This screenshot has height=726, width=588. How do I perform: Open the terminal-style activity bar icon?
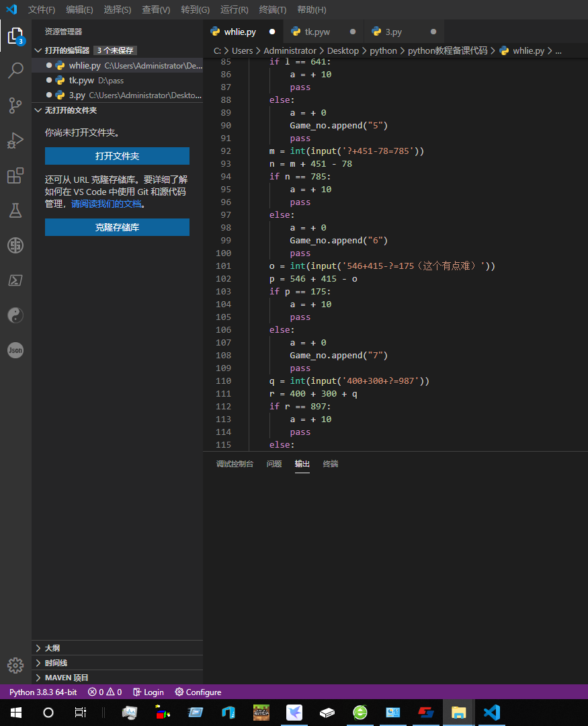[x=15, y=280]
